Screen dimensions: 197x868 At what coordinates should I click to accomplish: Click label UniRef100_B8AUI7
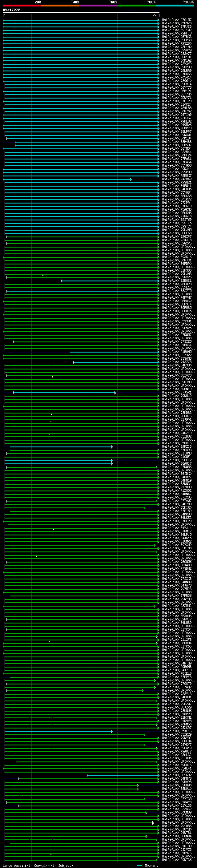[177, 464]
